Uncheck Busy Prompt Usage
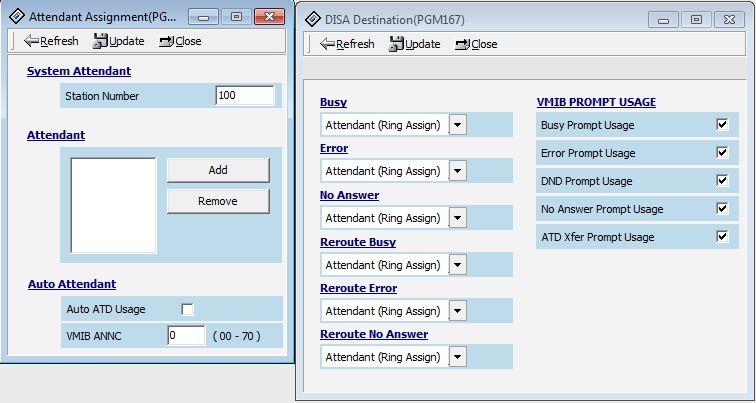Screen dimensions: 756x403 (x=722, y=125)
